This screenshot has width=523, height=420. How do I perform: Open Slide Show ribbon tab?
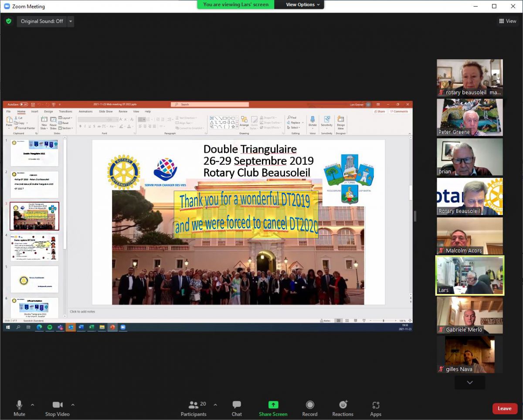tap(105, 112)
